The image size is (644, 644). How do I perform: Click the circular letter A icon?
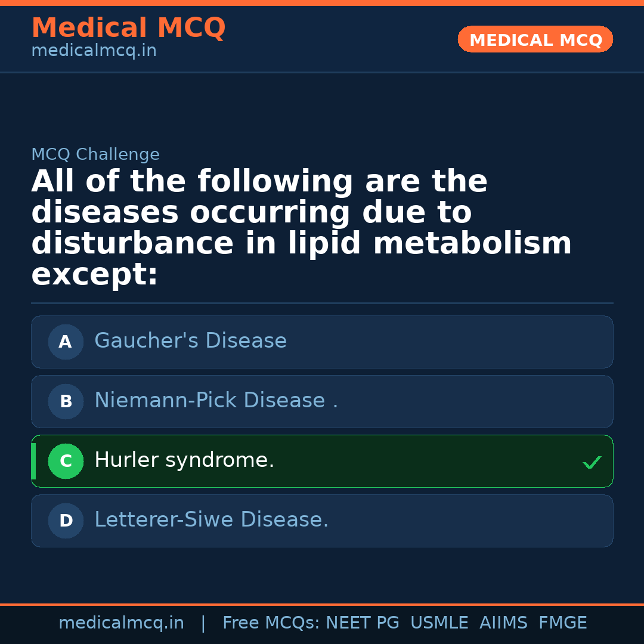click(66, 342)
